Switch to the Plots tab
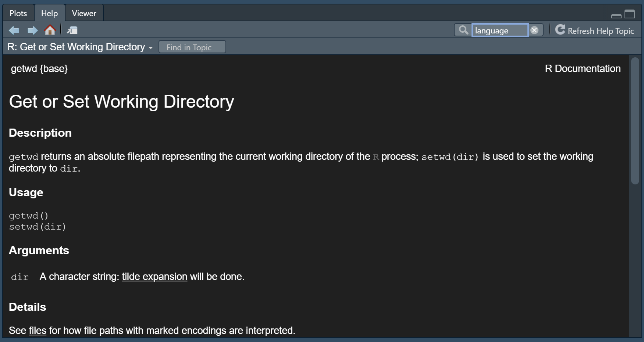The image size is (644, 342). tap(18, 13)
